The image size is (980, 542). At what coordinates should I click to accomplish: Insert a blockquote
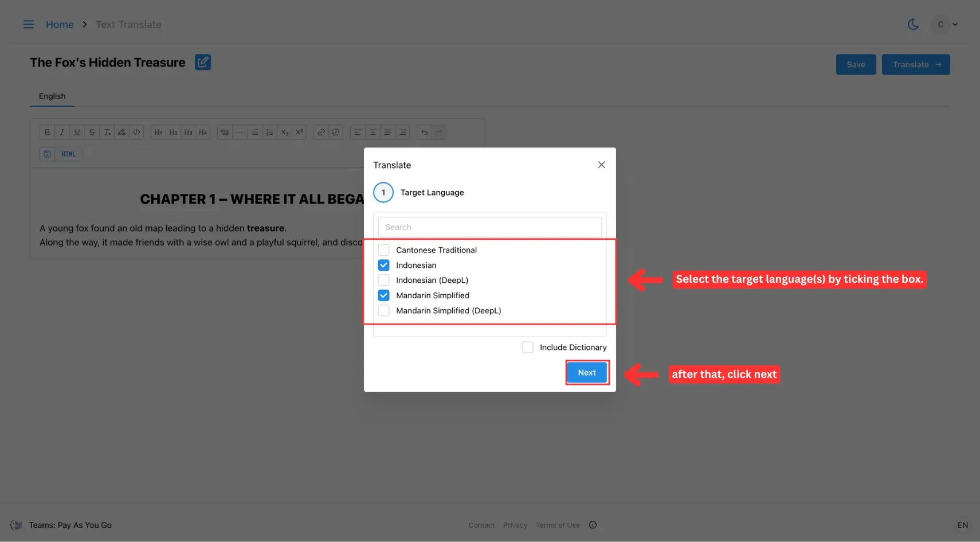click(x=225, y=132)
